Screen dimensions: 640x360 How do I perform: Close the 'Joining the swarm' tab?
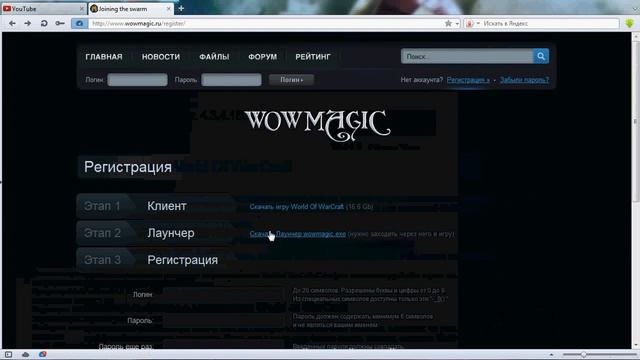pyautogui.click(x=169, y=9)
